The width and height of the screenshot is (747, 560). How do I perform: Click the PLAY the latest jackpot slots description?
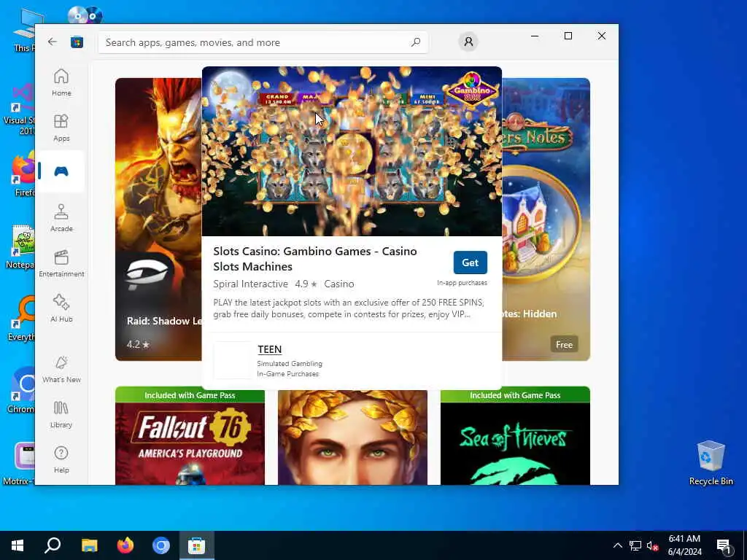[349, 308]
